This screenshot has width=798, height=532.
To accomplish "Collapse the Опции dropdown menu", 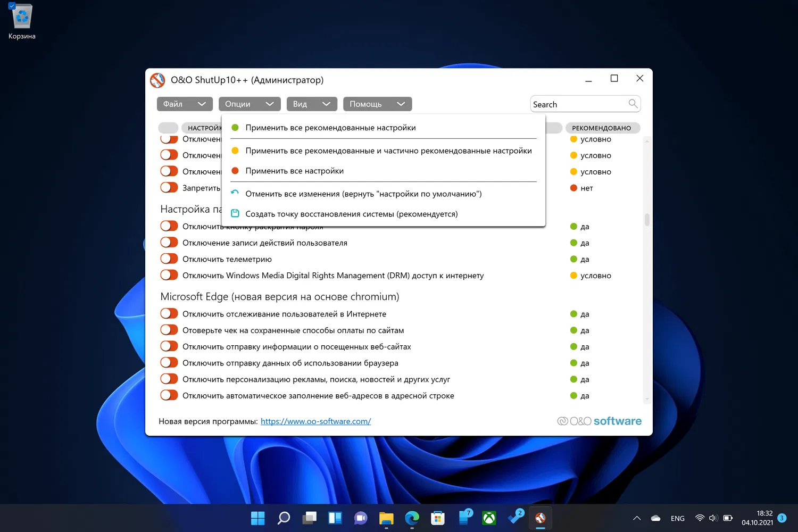I will pyautogui.click(x=250, y=104).
